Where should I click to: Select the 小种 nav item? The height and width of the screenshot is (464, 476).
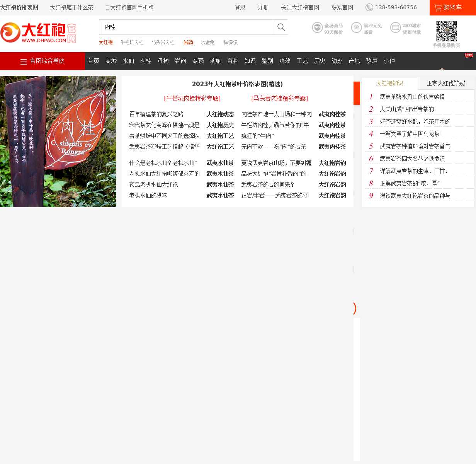[x=389, y=61]
